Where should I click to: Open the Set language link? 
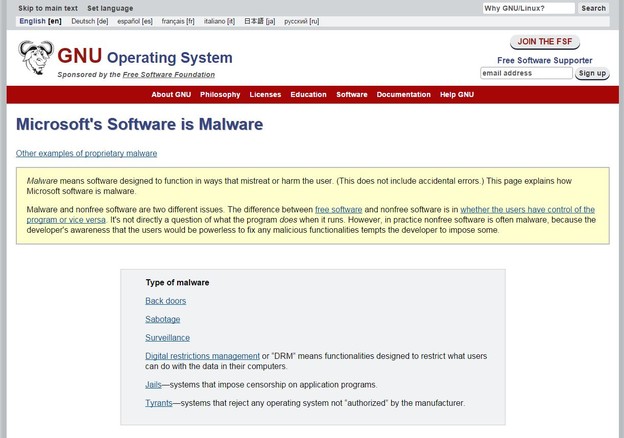pyautogui.click(x=110, y=8)
